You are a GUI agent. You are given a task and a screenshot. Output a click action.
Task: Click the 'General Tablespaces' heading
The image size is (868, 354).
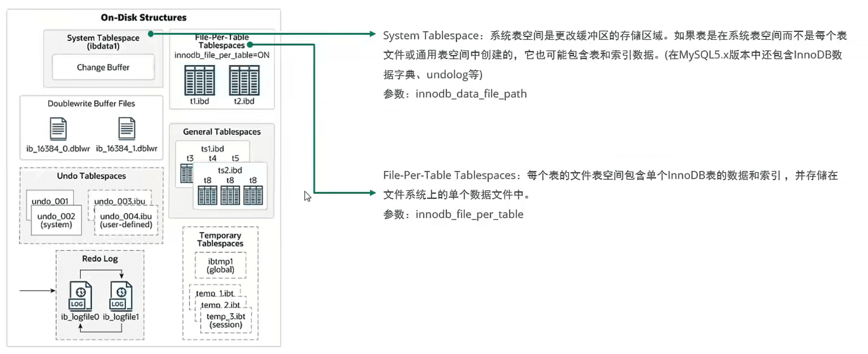222,132
